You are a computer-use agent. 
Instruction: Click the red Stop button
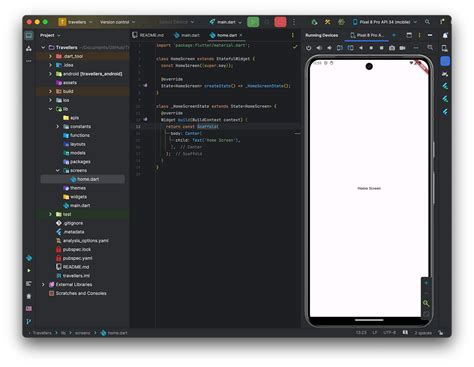tap(280, 22)
